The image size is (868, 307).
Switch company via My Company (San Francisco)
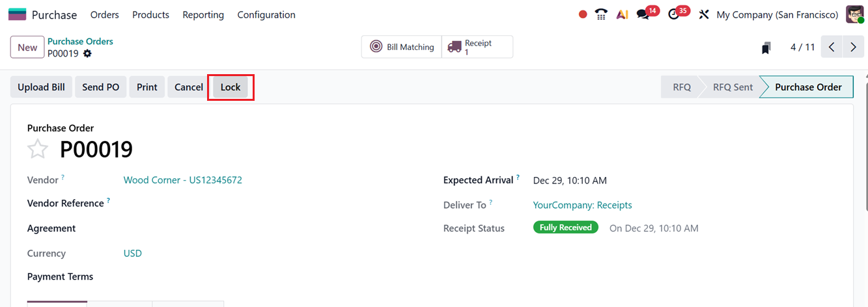pyautogui.click(x=777, y=14)
